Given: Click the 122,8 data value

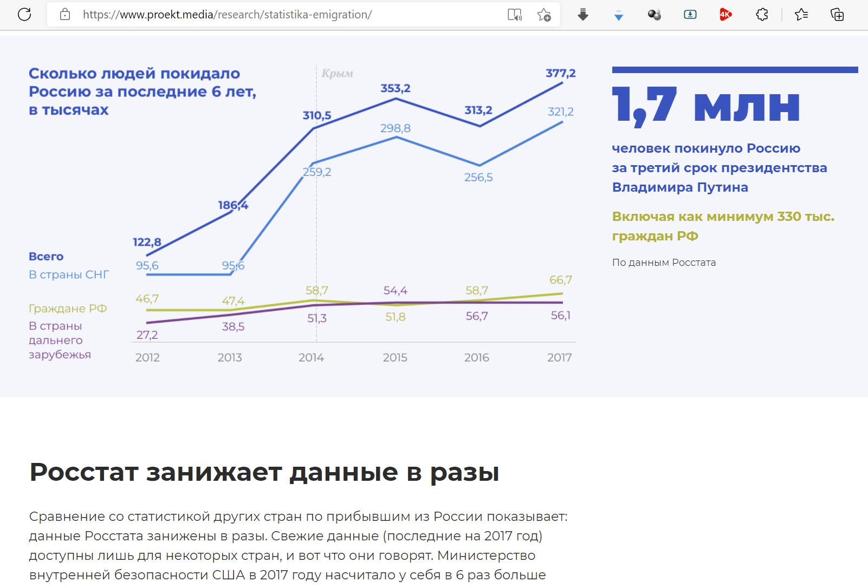Looking at the screenshot, I should 147,242.
